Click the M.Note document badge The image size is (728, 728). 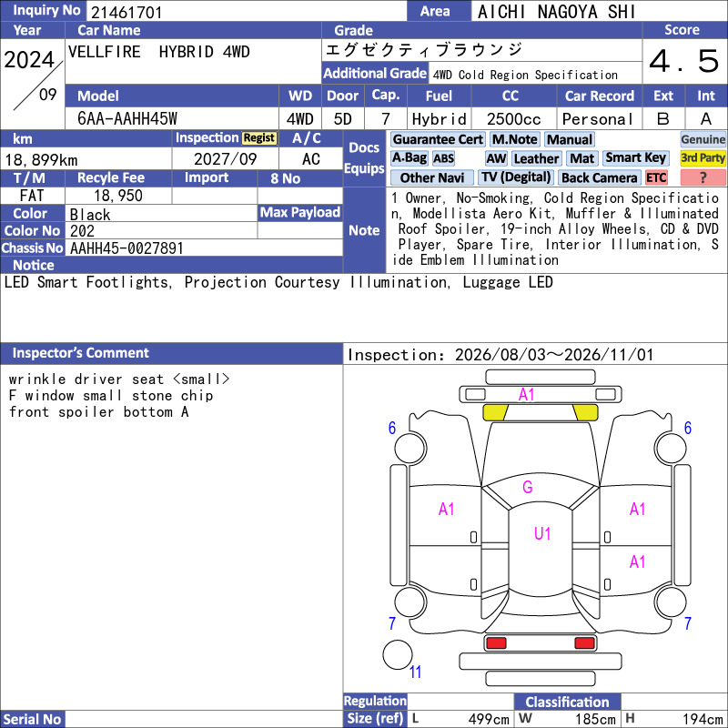tap(515, 140)
